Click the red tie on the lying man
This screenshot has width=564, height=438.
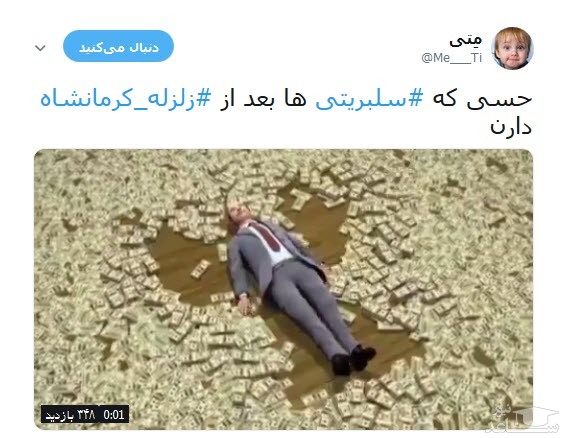[x=268, y=237]
